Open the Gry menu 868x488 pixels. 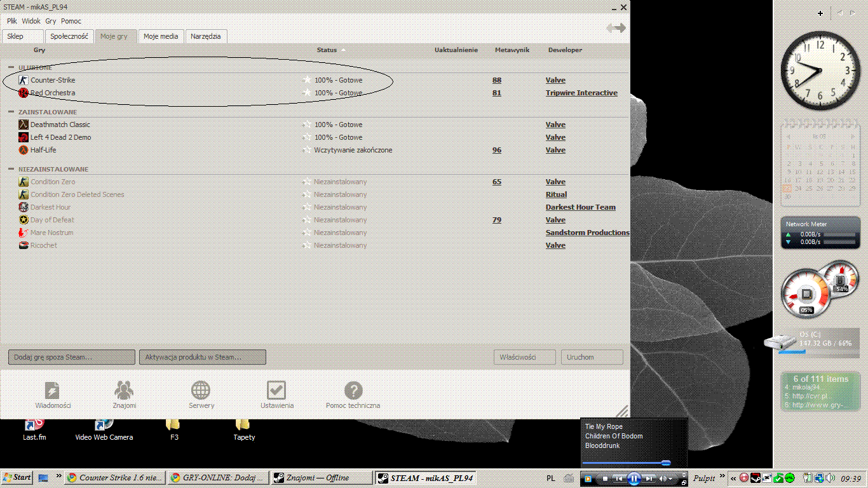coord(51,21)
